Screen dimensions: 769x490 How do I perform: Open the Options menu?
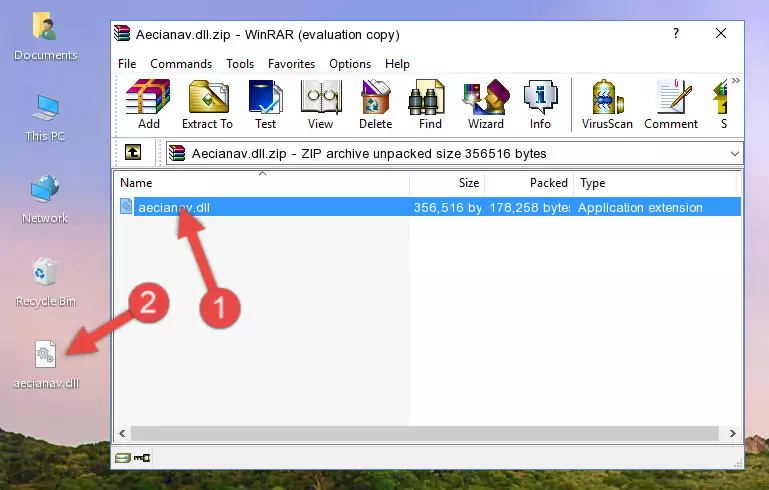click(350, 64)
